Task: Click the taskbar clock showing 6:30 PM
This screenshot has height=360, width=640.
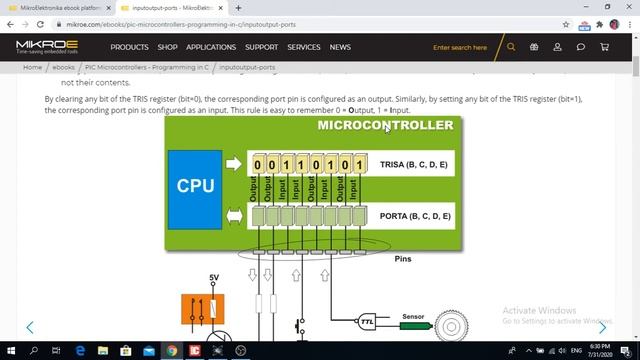Action: tap(600, 351)
